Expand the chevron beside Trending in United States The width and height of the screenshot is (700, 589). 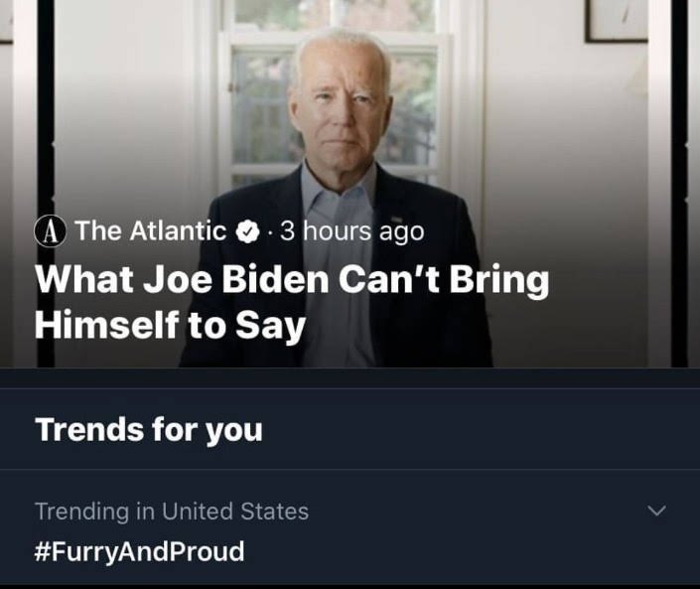656,511
